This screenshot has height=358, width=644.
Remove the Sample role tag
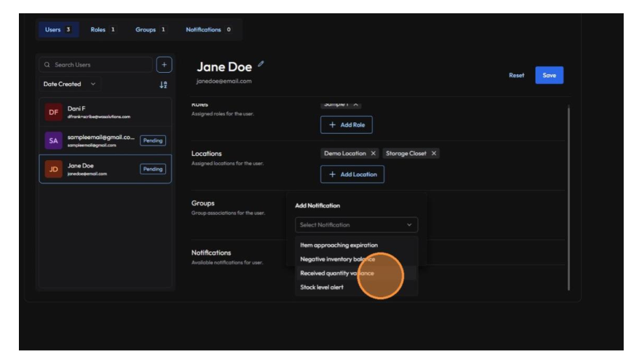pyautogui.click(x=356, y=104)
